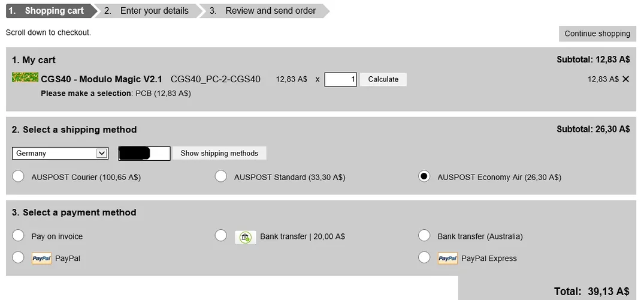Screen dimensions: 644x300
Task: Click Show shipping methods button
Action: click(x=219, y=154)
